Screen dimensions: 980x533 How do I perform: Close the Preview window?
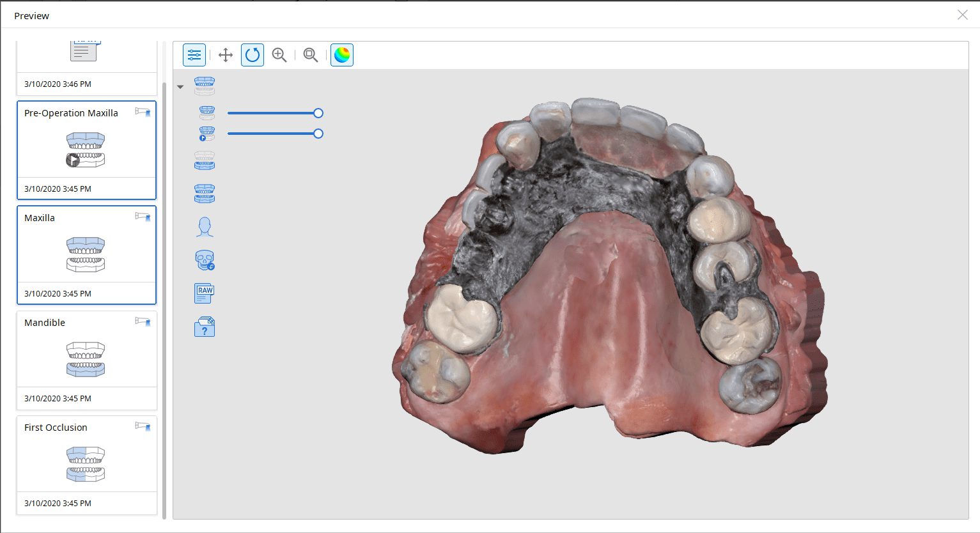click(x=962, y=15)
